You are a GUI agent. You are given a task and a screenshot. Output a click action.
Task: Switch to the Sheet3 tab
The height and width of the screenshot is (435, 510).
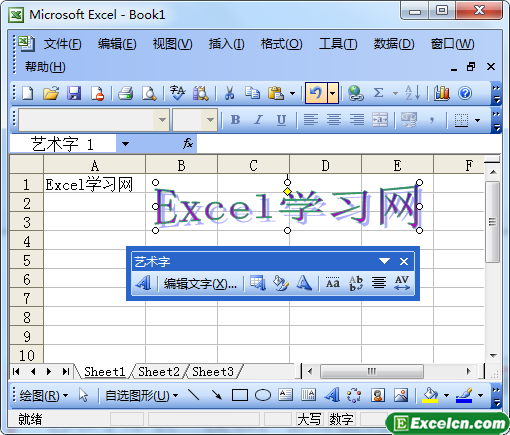pyautogui.click(x=213, y=371)
